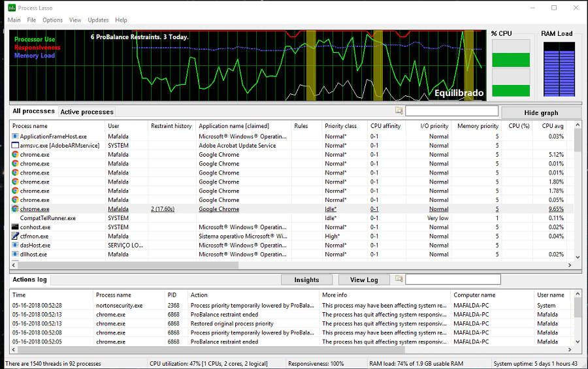588x369 pixels.
Task: Click the Insights button
Action: (307, 280)
